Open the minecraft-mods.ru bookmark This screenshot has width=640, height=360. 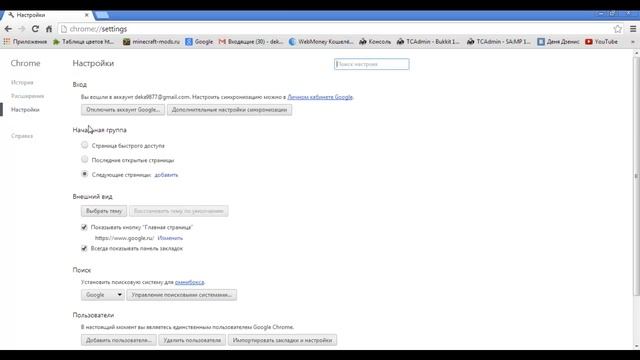pyautogui.click(x=151, y=42)
